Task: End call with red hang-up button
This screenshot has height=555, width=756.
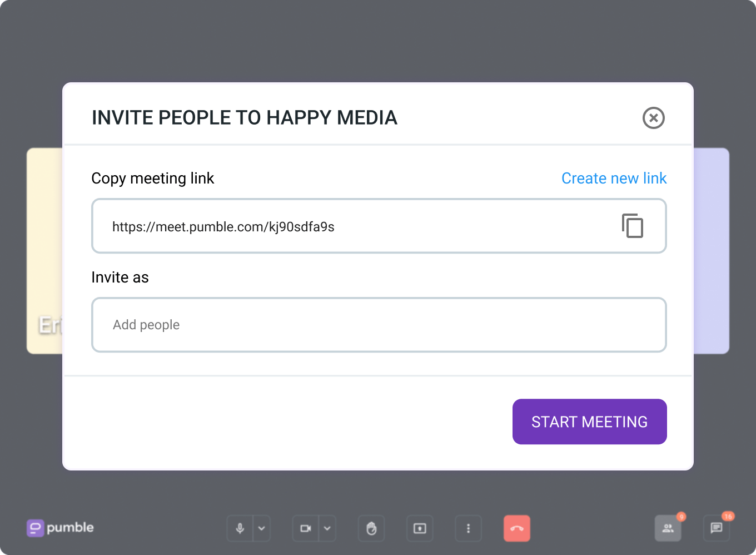Action: click(517, 528)
